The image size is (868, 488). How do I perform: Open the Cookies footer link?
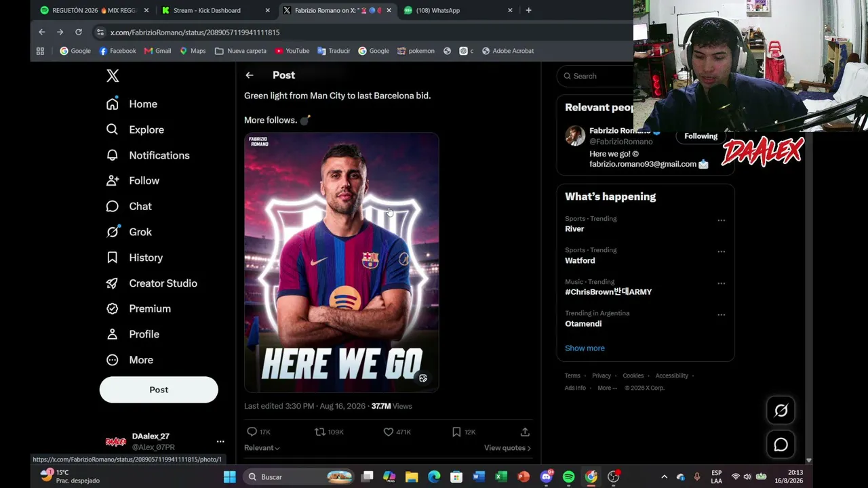point(633,375)
